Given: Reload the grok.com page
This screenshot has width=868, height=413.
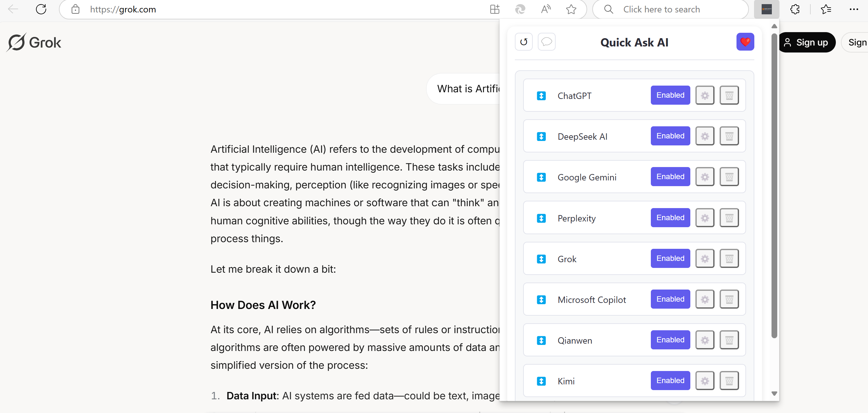Looking at the screenshot, I should [x=41, y=9].
